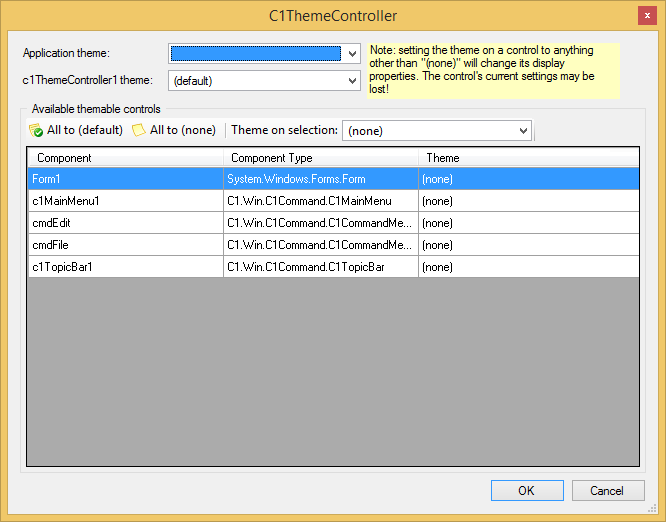Select the c1MainMenu1 component row
The height and width of the screenshot is (522, 666).
coord(125,201)
